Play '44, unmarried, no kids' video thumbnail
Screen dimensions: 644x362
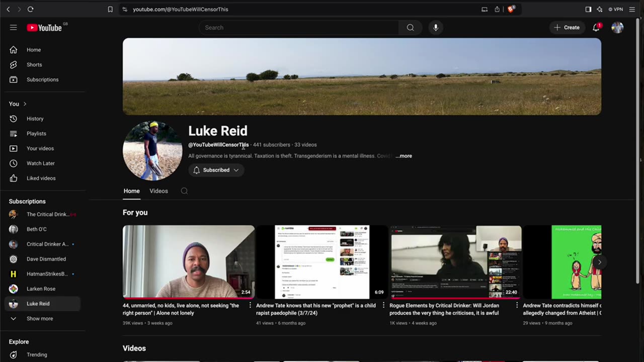click(189, 262)
